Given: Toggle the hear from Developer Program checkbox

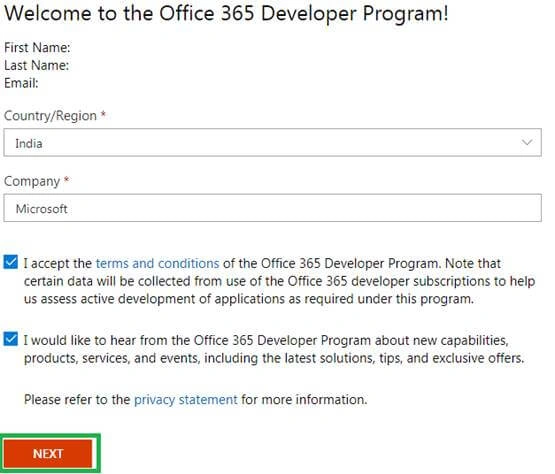Looking at the screenshot, I should click(x=11, y=339).
